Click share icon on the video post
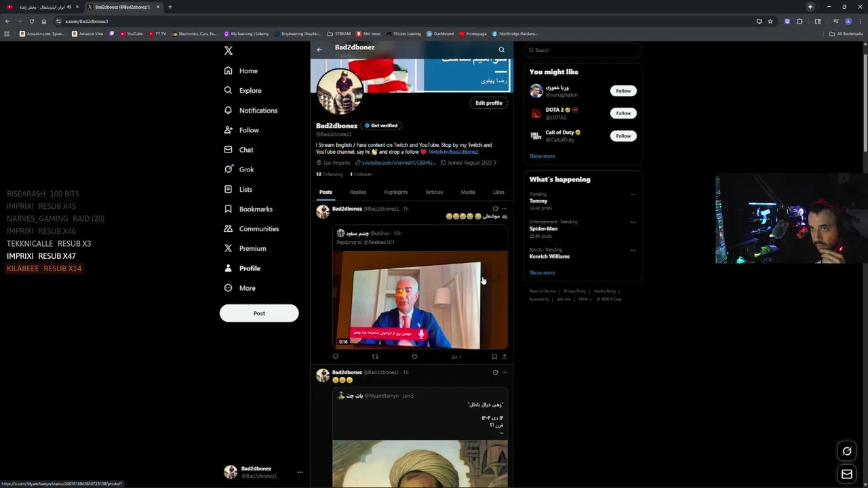868x488 pixels. 504,357
